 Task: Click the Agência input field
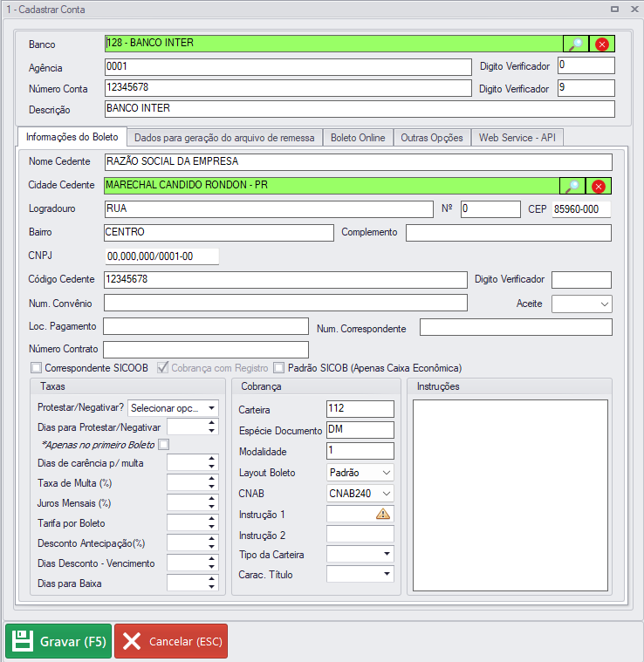tap(288, 67)
